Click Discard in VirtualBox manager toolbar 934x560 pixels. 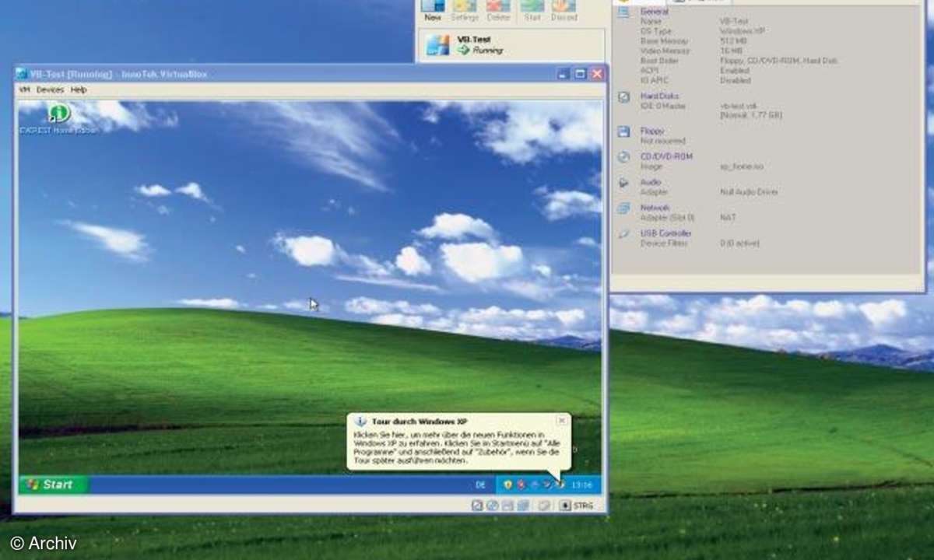(x=564, y=11)
